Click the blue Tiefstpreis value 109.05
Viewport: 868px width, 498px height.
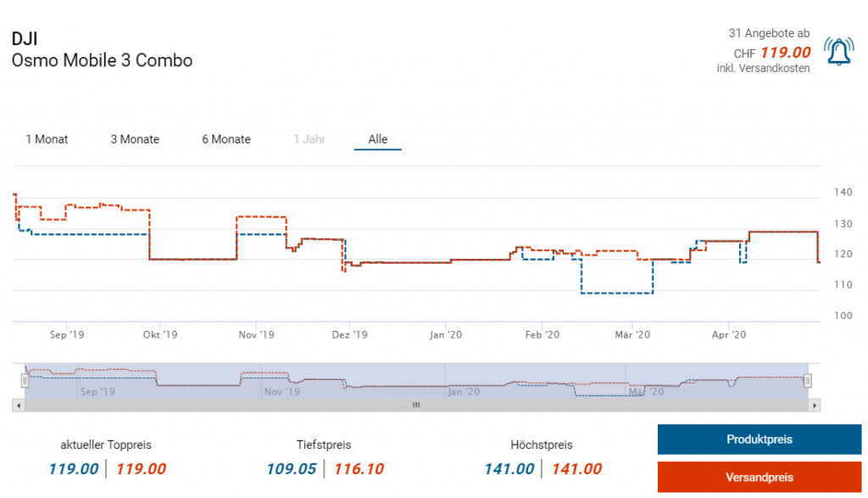point(291,469)
